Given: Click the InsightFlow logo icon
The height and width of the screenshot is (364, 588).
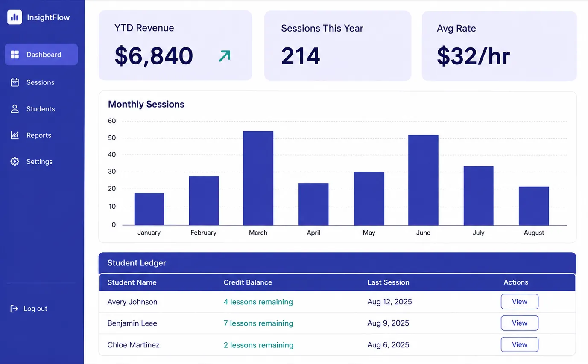Looking at the screenshot, I should (x=15, y=17).
